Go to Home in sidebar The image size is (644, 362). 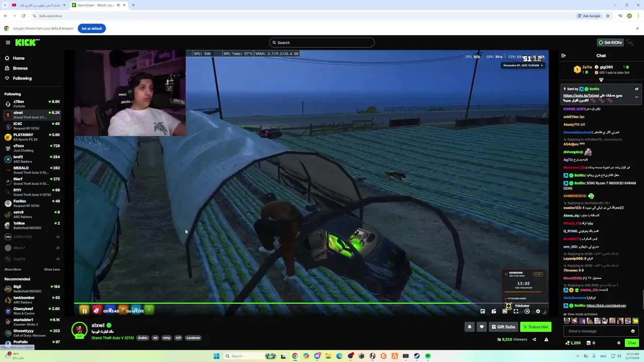[19, 58]
